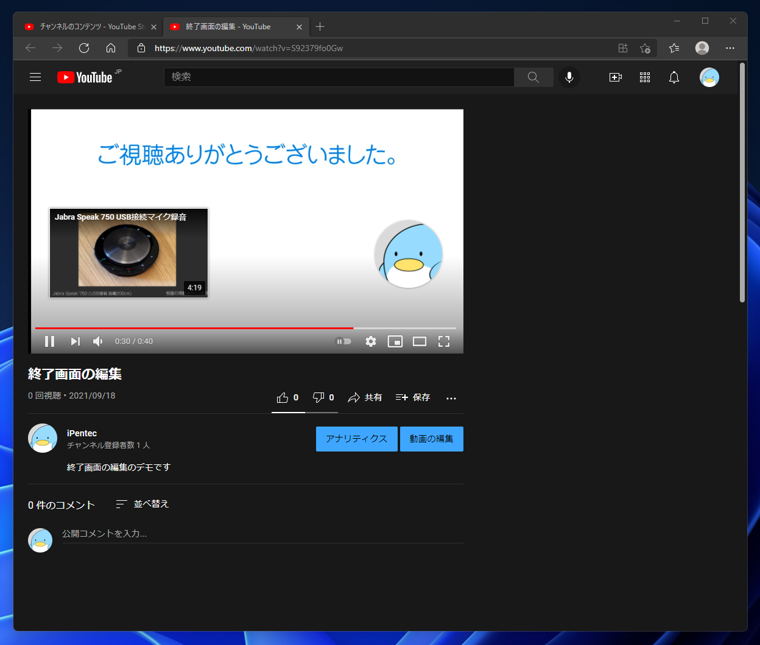Click the page vertical scrollbar
The height and width of the screenshot is (645, 760).
(742, 183)
